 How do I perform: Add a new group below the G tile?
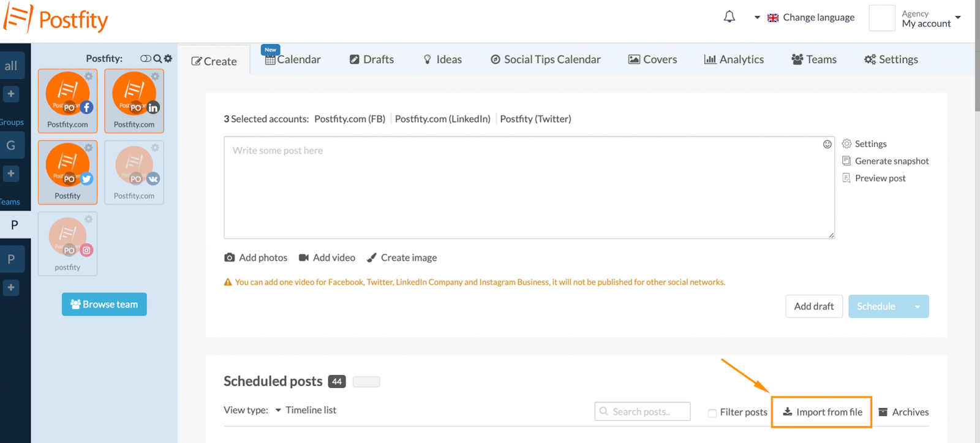[11, 173]
